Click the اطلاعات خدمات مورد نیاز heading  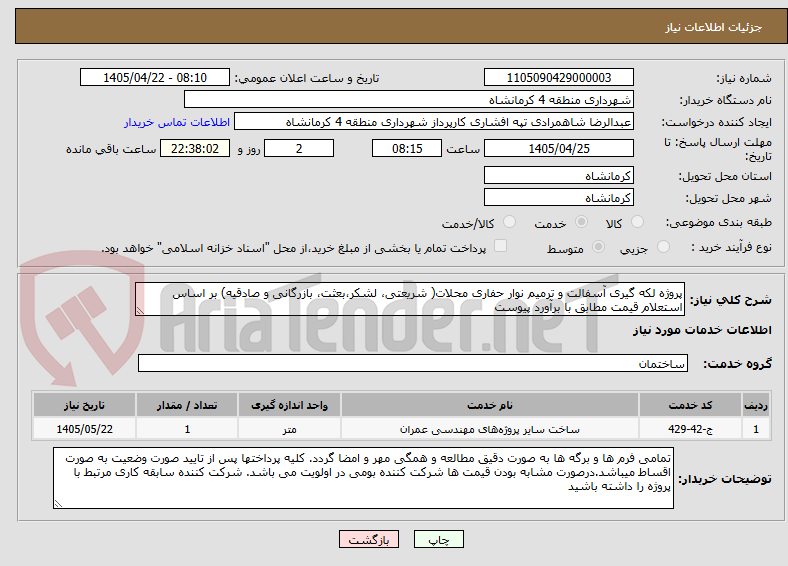(x=702, y=330)
